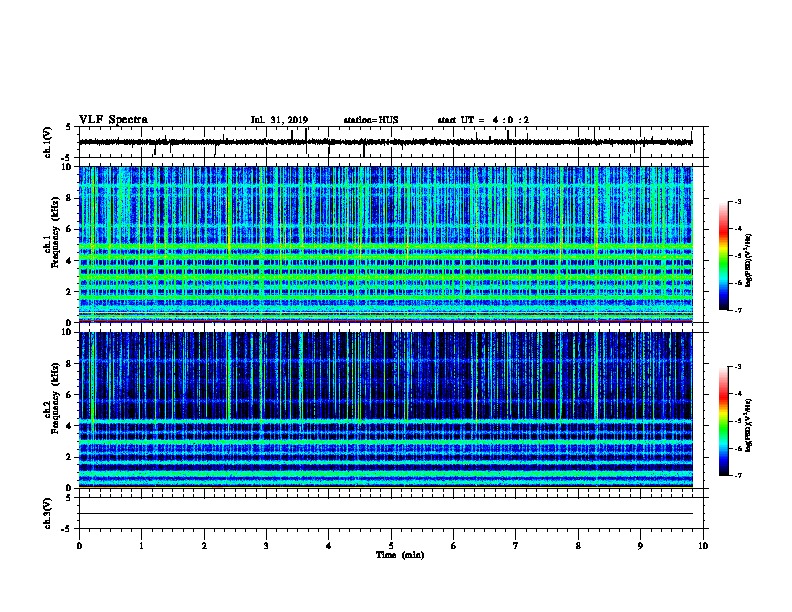The width and height of the screenshot is (792, 612).
Task: Click the ch.1 voltage waveform trace
Action: [x=385, y=142]
